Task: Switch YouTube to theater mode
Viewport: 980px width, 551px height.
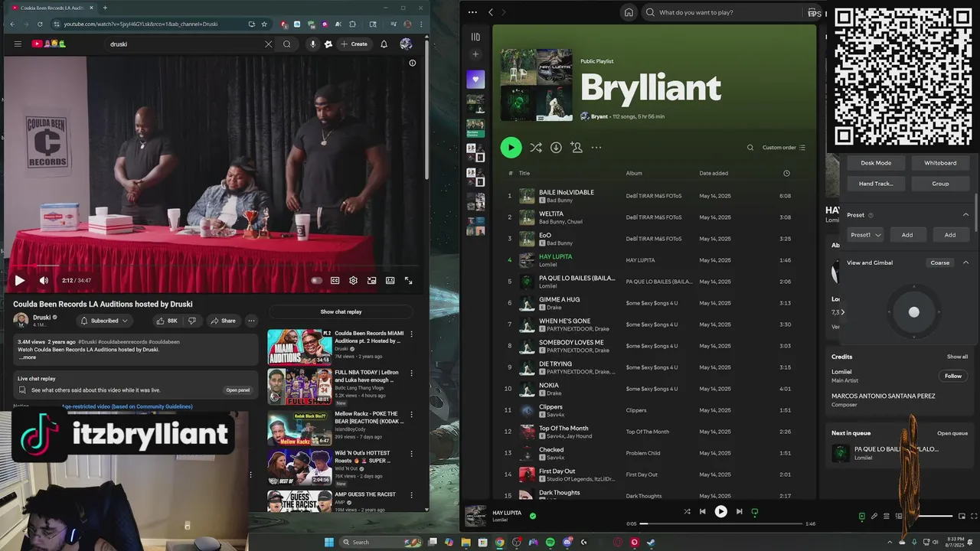Action: pyautogui.click(x=390, y=281)
